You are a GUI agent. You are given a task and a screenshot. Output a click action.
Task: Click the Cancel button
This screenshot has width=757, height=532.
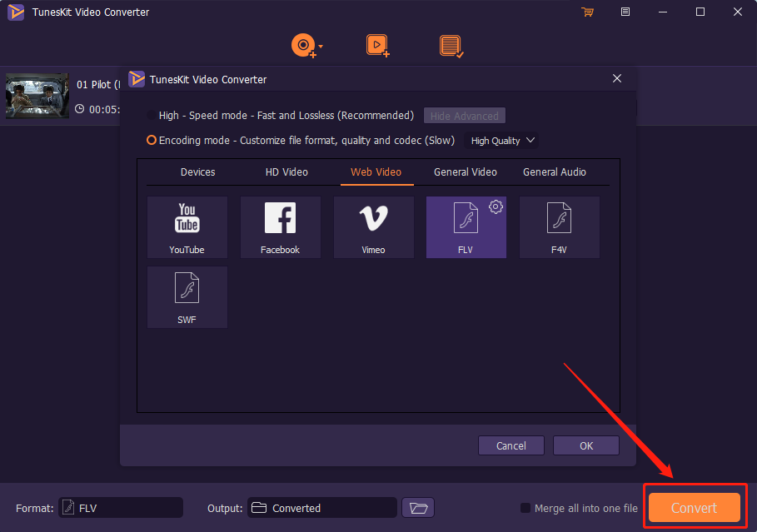(x=511, y=445)
